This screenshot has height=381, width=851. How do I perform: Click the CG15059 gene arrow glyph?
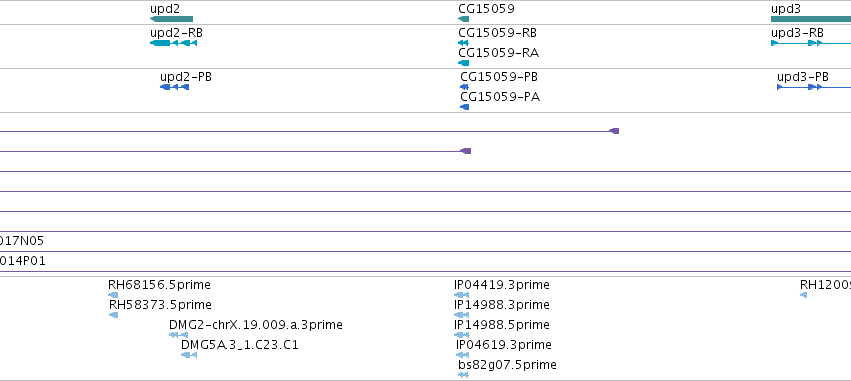pos(463,19)
